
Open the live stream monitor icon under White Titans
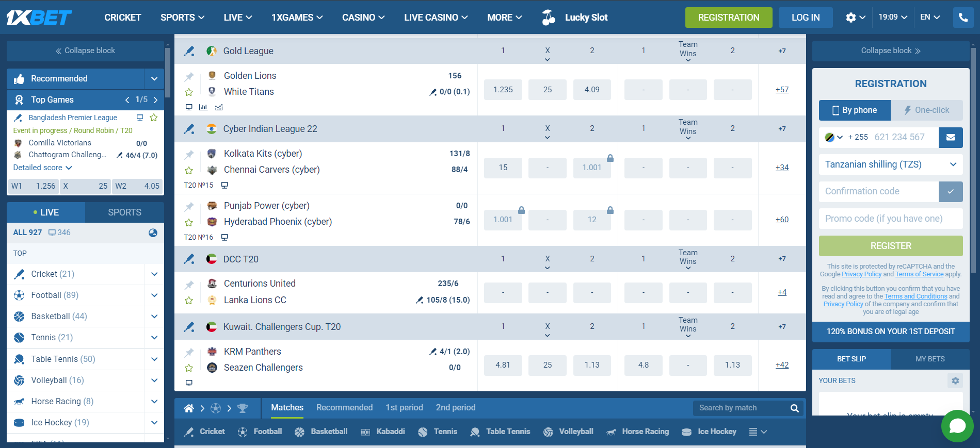coord(189,107)
